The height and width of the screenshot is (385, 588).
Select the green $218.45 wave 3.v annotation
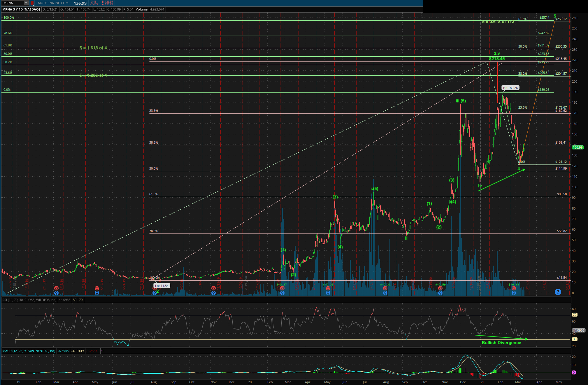click(x=497, y=59)
